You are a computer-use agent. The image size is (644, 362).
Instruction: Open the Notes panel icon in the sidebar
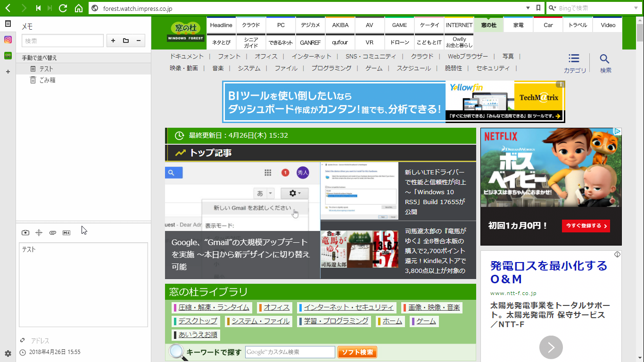[x=8, y=22]
